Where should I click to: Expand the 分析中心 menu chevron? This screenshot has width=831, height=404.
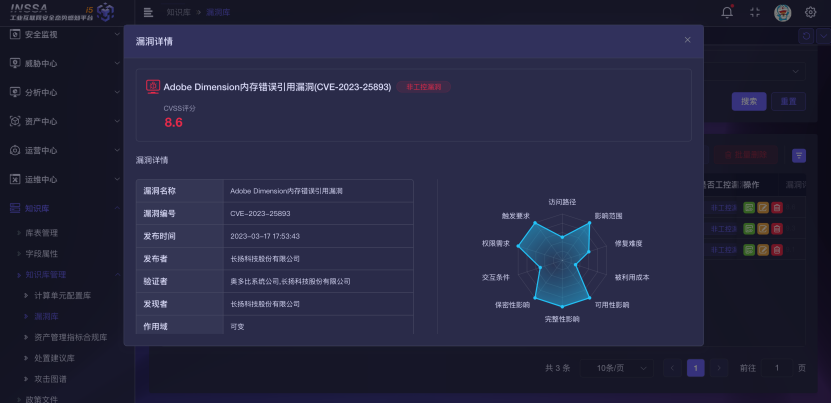(x=117, y=92)
